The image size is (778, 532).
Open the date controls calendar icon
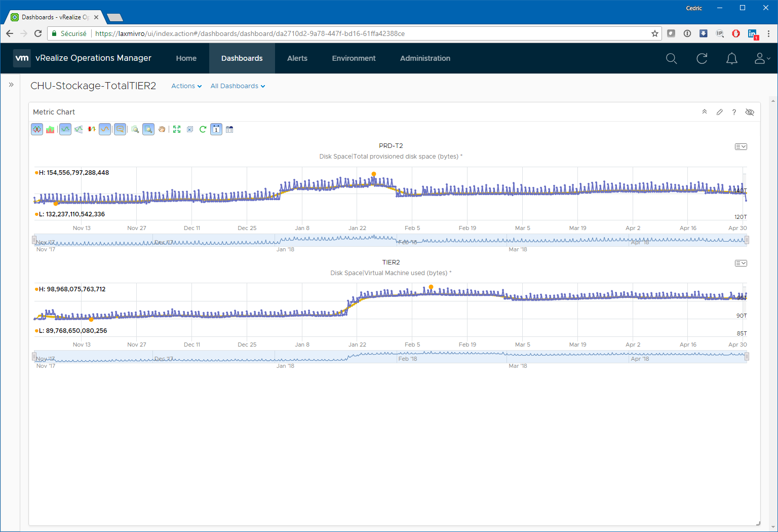click(216, 129)
